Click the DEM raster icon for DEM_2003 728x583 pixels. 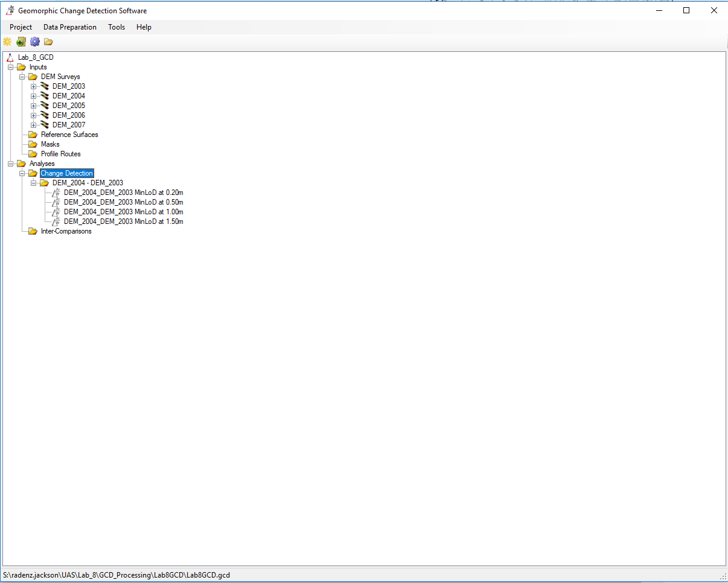pos(44,86)
